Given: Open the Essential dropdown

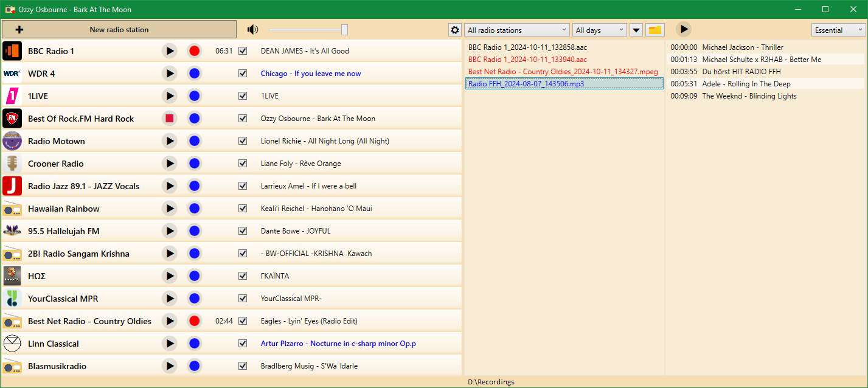Looking at the screenshot, I should pos(838,30).
